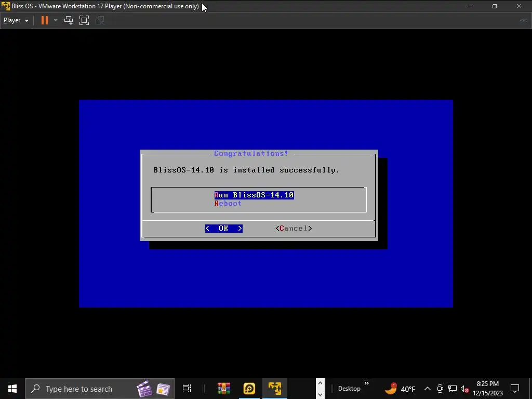This screenshot has width=532, height=399.
Task: Select Run BlissOS-14.10 option
Action: pyautogui.click(x=254, y=195)
